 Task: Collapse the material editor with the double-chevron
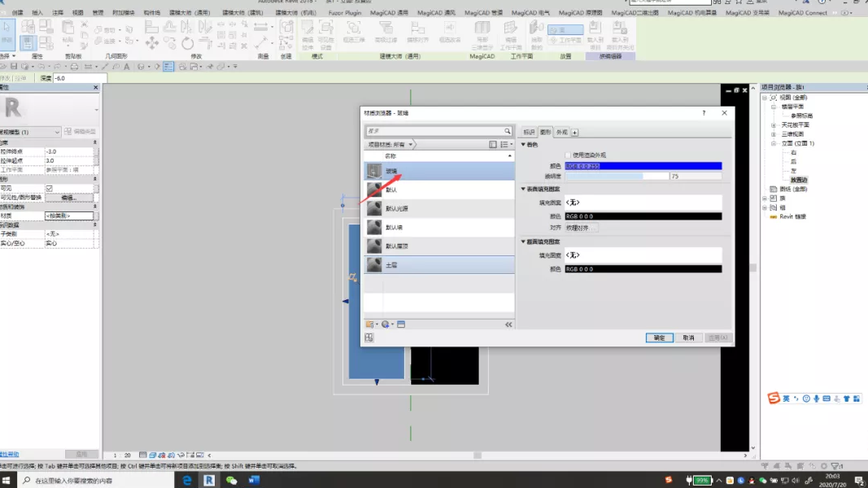pyautogui.click(x=508, y=325)
